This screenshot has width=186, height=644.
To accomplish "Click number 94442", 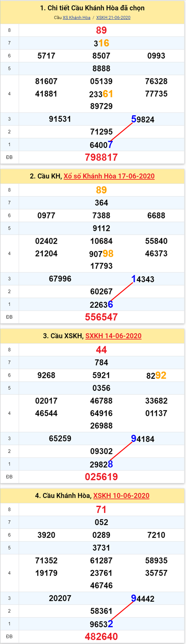I will (x=143, y=599).
